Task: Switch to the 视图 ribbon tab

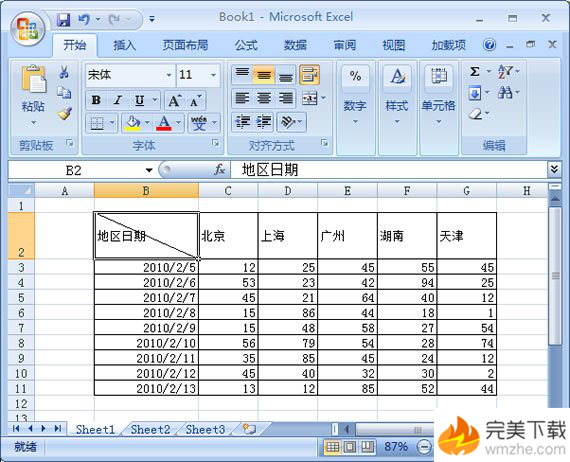Action: (394, 45)
